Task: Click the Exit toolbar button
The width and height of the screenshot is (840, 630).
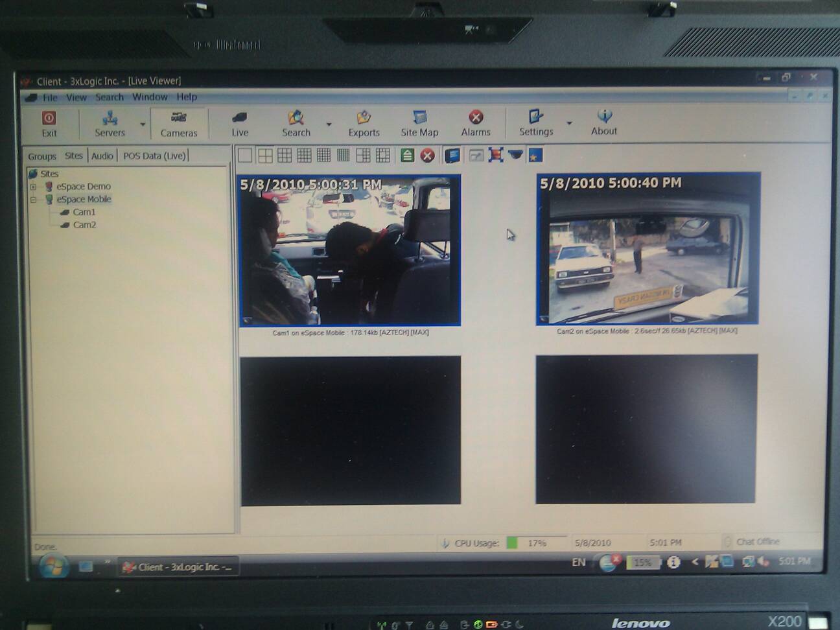Action: (x=49, y=123)
